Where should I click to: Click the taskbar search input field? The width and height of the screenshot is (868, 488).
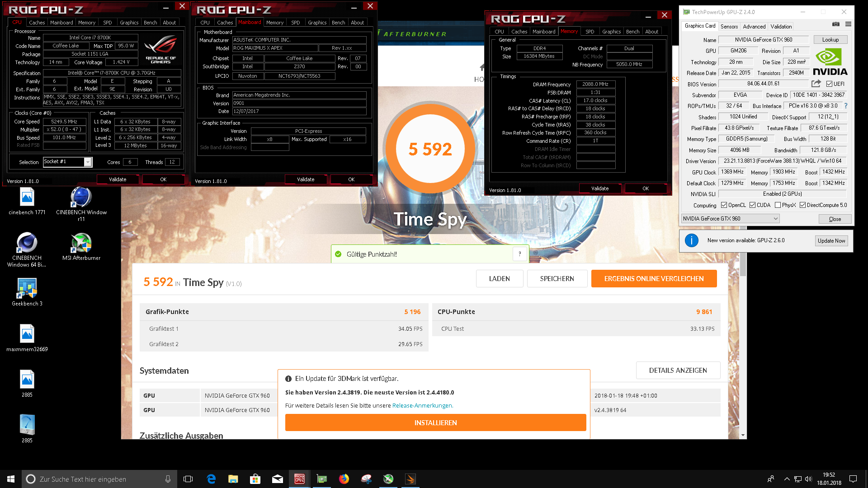pos(99,479)
